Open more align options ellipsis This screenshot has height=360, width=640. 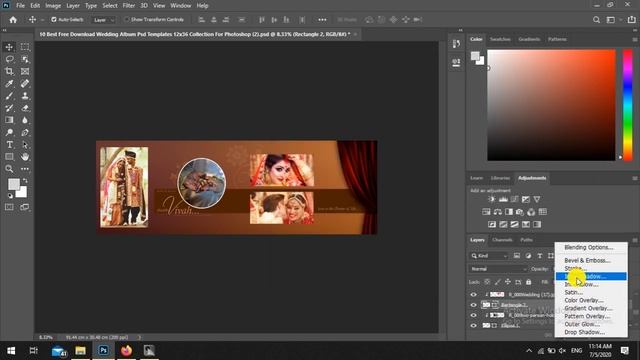[322, 20]
